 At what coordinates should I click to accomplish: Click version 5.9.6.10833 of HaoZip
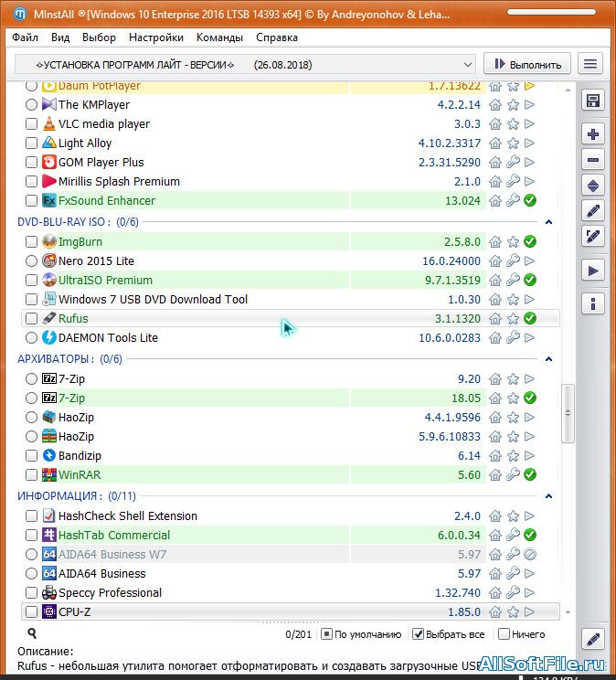click(x=450, y=437)
